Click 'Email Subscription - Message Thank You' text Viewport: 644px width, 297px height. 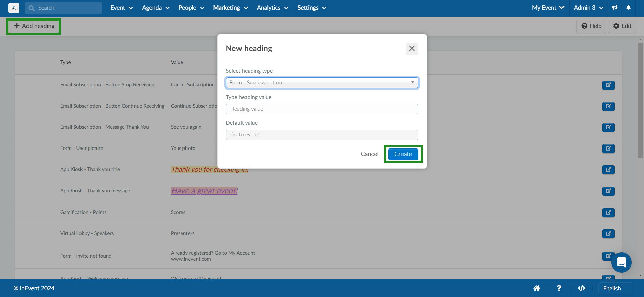point(105,127)
